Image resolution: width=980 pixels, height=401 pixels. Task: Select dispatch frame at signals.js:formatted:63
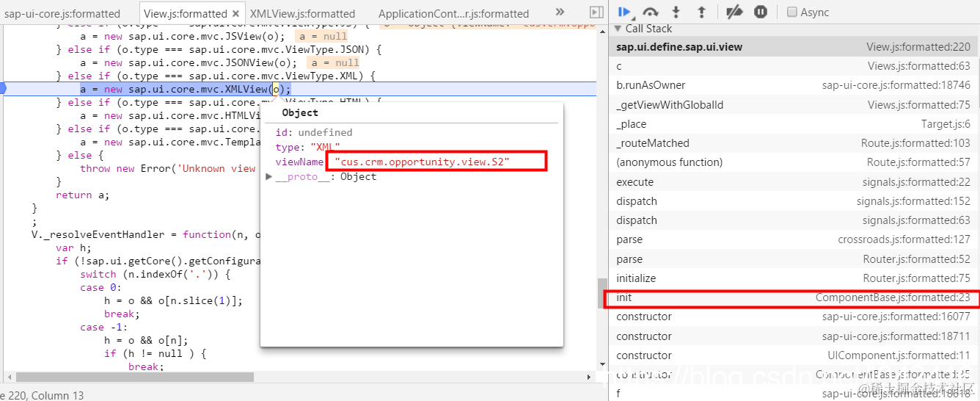click(794, 220)
